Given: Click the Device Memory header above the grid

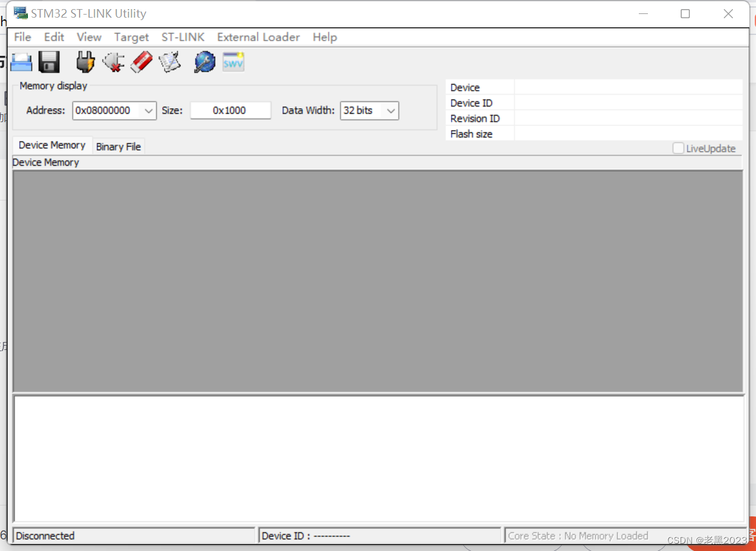Looking at the screenshot, I should pos(46,162).
